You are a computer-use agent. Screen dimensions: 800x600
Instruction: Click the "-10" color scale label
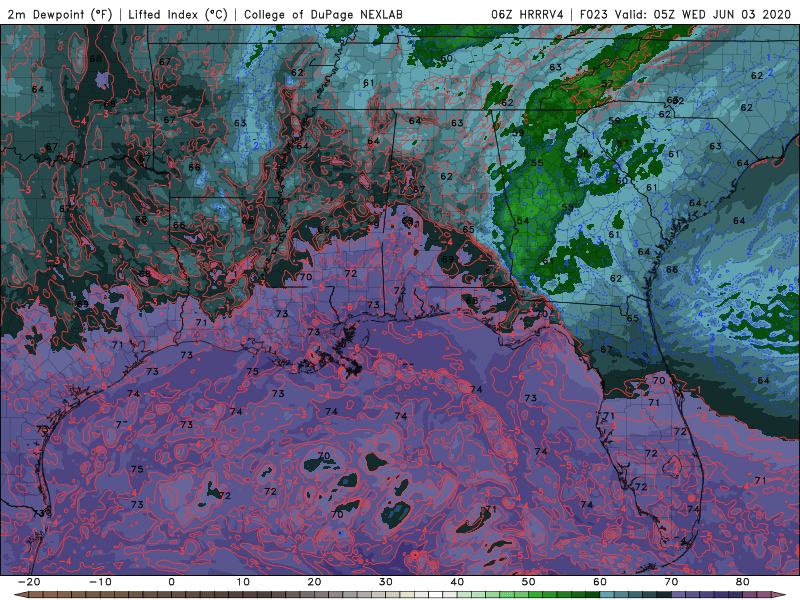tap(100, 582)
